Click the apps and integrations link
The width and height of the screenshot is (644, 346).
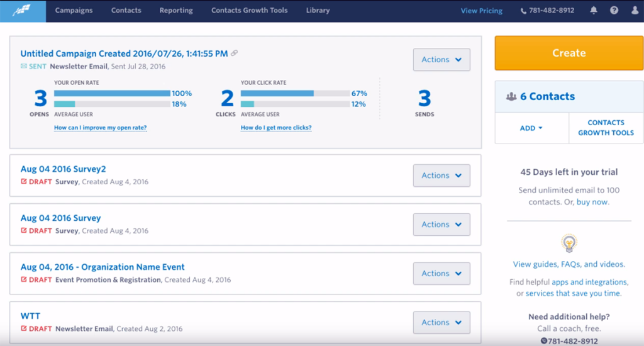tap(589, 282)
